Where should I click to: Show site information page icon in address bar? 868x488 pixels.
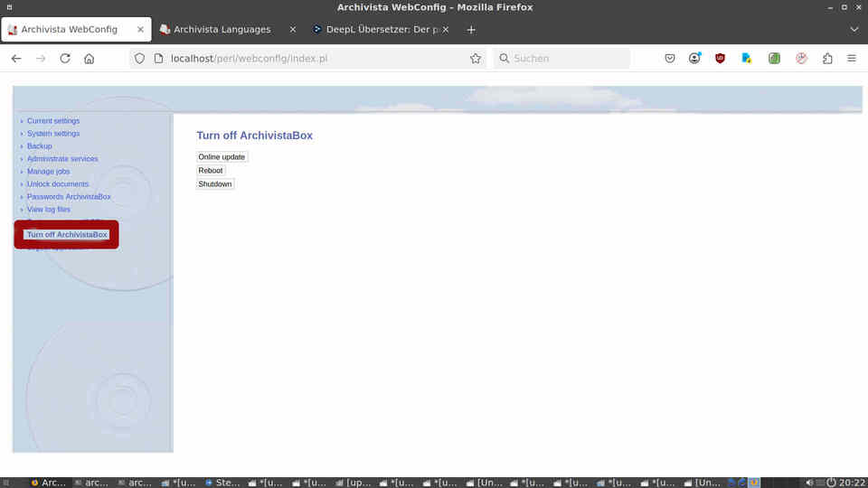pos(159,58)
